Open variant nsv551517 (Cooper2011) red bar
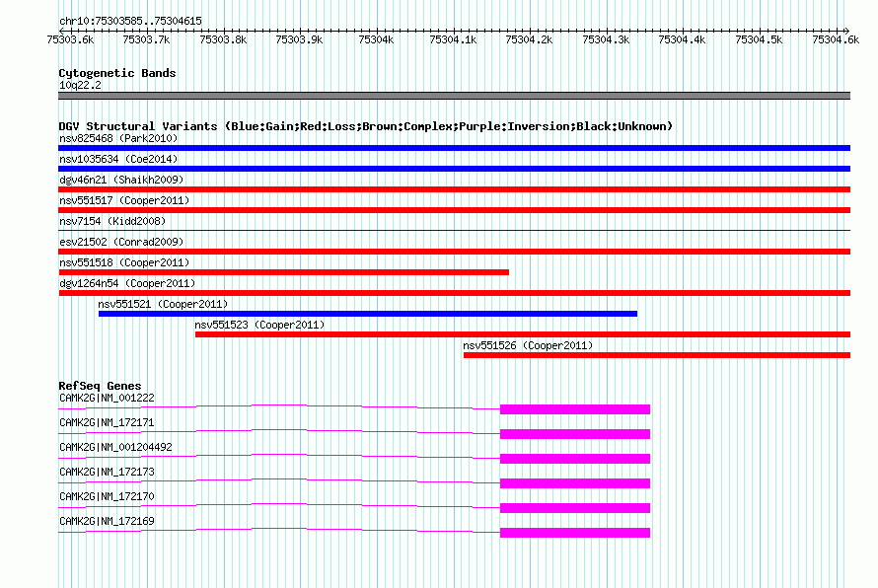Screen dimensions: 878x588 point(454,210)
